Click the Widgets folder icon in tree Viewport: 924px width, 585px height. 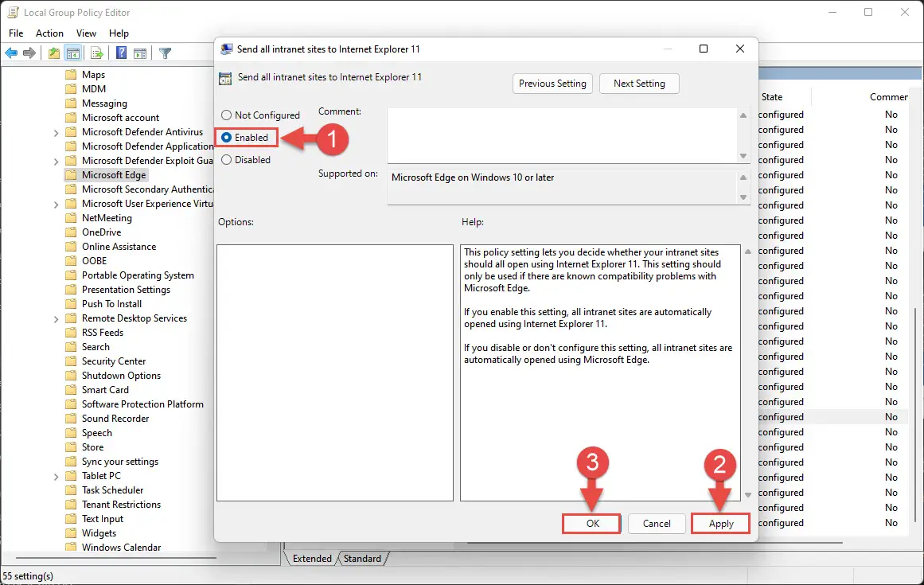point(71,533)
